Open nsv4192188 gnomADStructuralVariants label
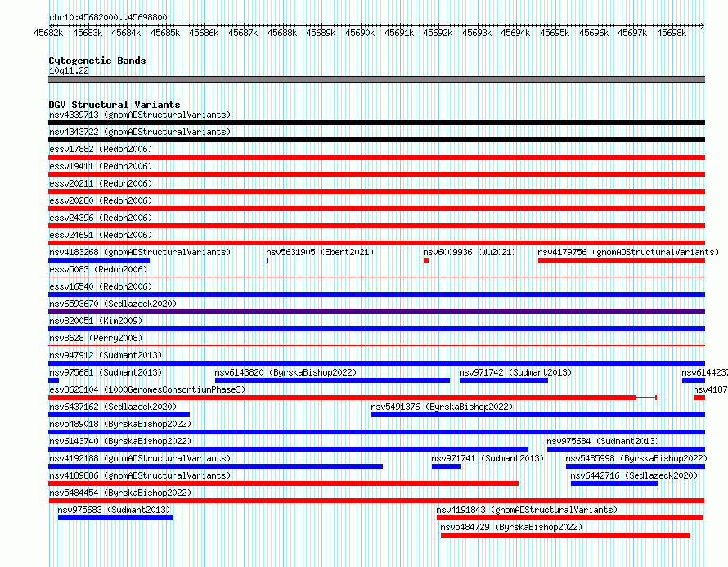The width and height of the screenshot is (728, 567). pyautogui.click(x=140, y=458)
